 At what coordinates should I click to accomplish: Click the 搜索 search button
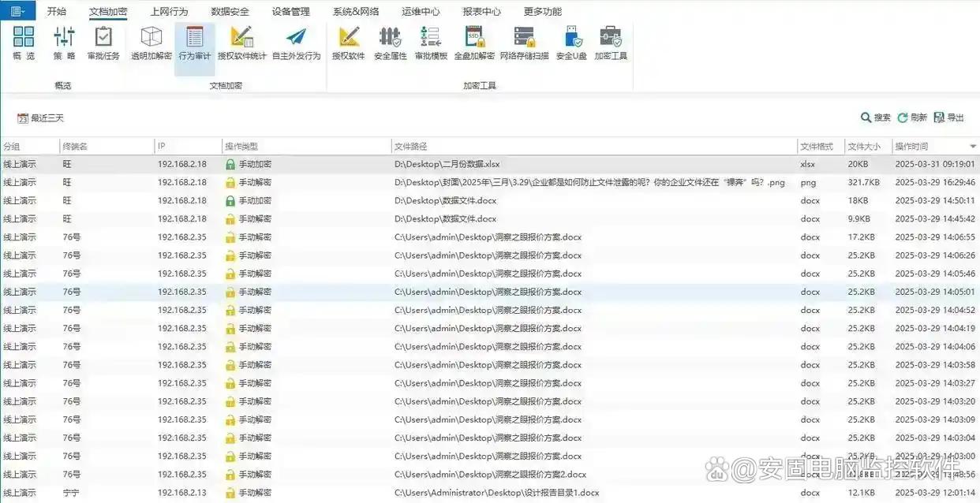coord(876,117)
